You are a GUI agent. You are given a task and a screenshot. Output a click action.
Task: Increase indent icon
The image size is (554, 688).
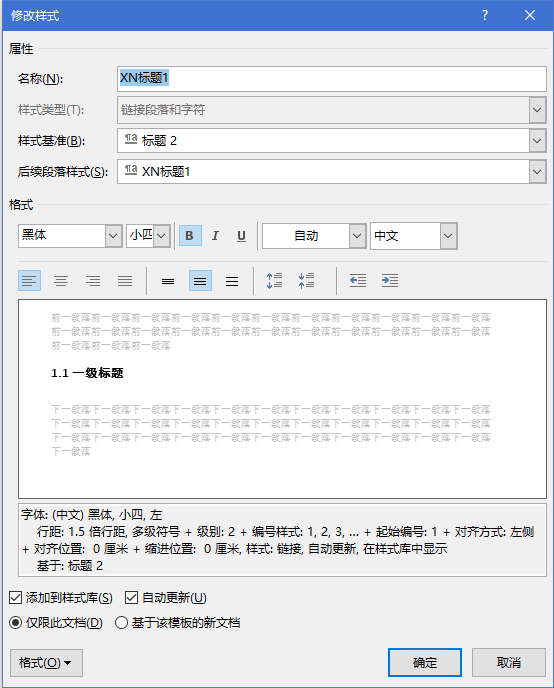coord(390,280)
